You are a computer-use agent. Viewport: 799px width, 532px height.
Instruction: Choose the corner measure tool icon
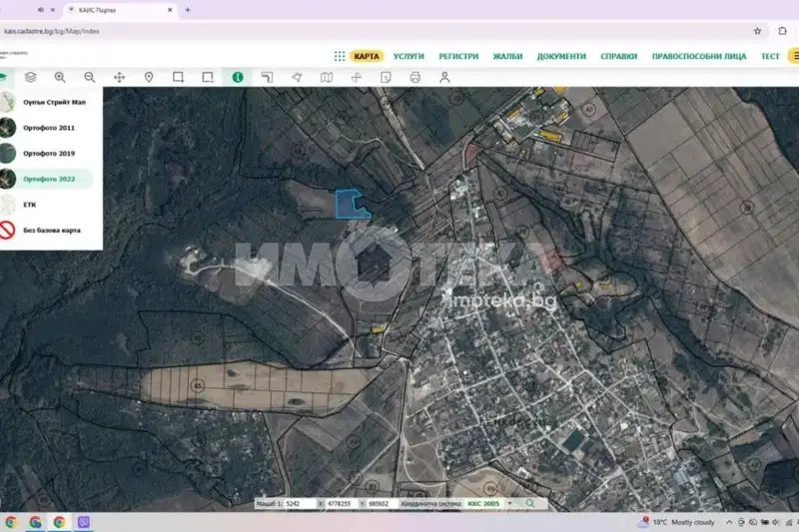click(267, 77)
